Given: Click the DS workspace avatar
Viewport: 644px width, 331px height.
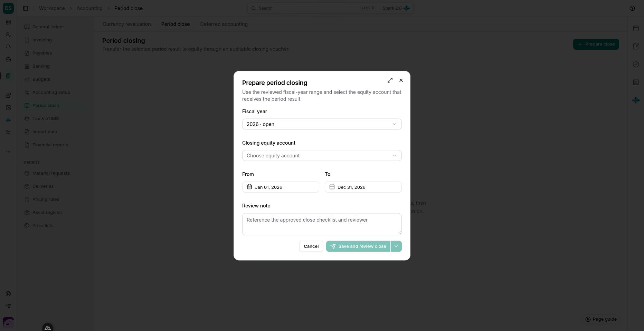Looking at the screenshot, I should (8, 8).
